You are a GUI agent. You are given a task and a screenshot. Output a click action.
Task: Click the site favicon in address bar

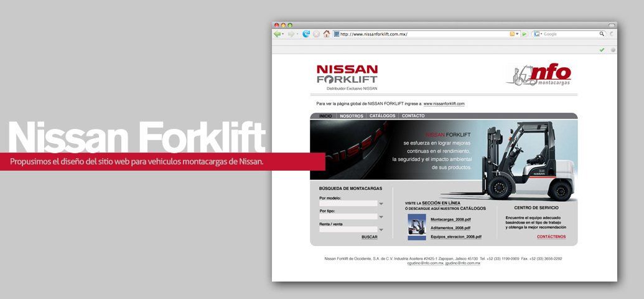337,34
